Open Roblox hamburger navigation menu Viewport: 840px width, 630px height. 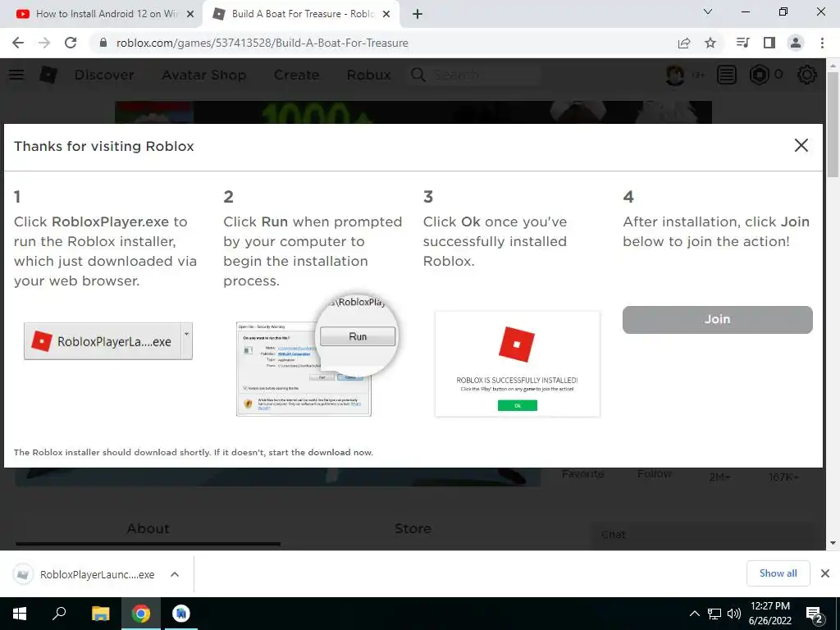coord(16,75)
